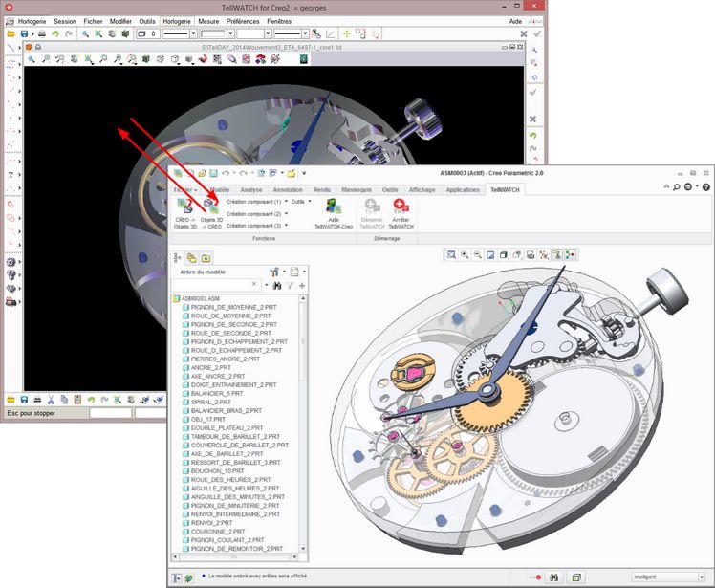This screenshot has width=715, height=588.
Task: Click the Objets 3D -> CREO ribbon button
Action: (x=211, y=213)
